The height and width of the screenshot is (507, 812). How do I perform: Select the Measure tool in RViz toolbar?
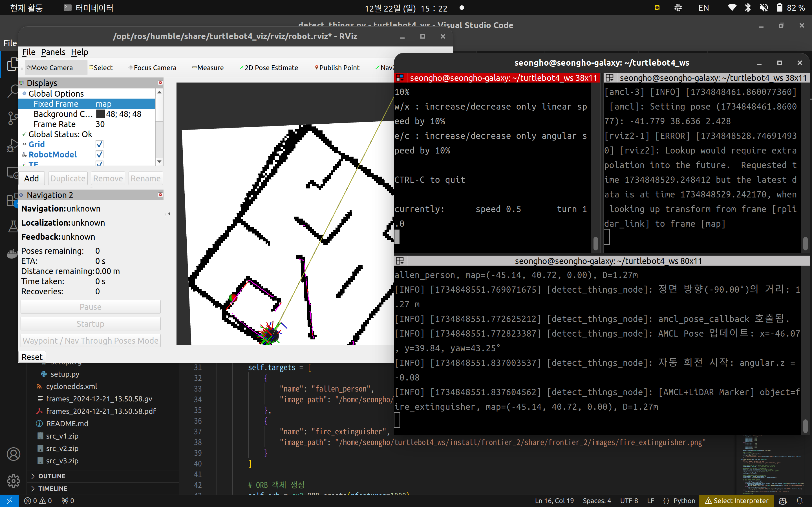(x=208, y=68)
